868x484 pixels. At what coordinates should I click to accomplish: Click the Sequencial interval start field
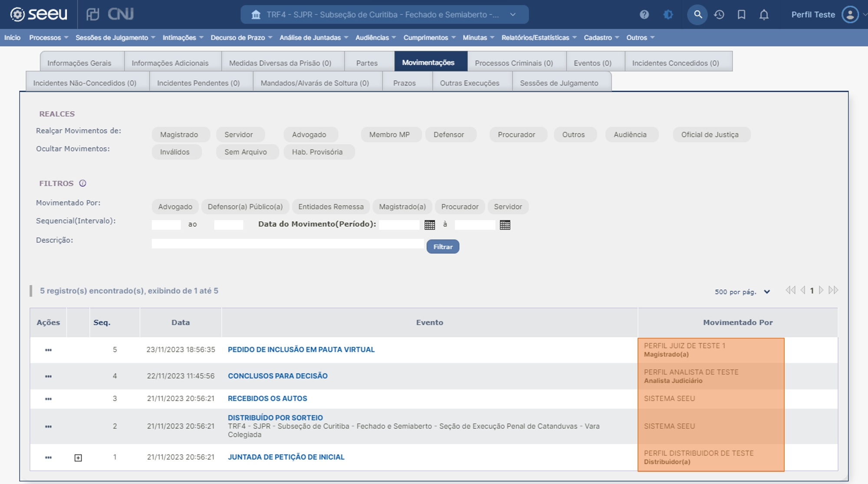166,224
